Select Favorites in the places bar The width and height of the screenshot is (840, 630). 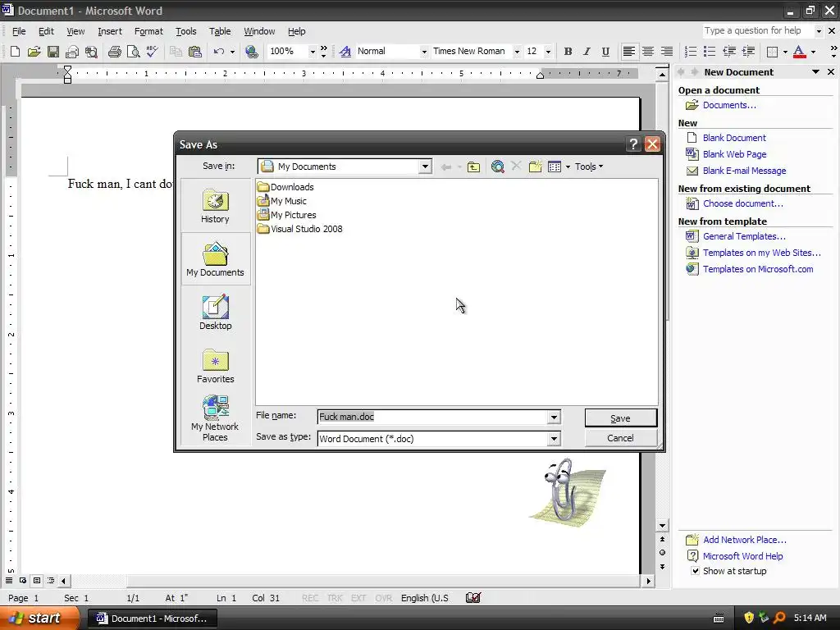click(216, 366)
